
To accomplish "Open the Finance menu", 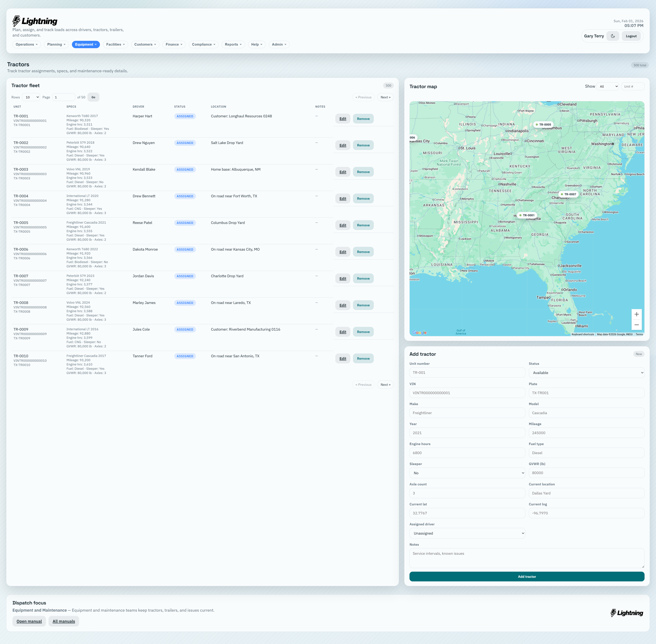I will (174, 44).
